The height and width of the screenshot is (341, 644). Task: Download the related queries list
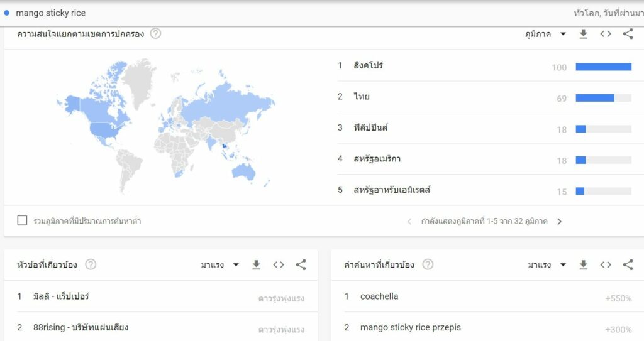tap(583, 264)
